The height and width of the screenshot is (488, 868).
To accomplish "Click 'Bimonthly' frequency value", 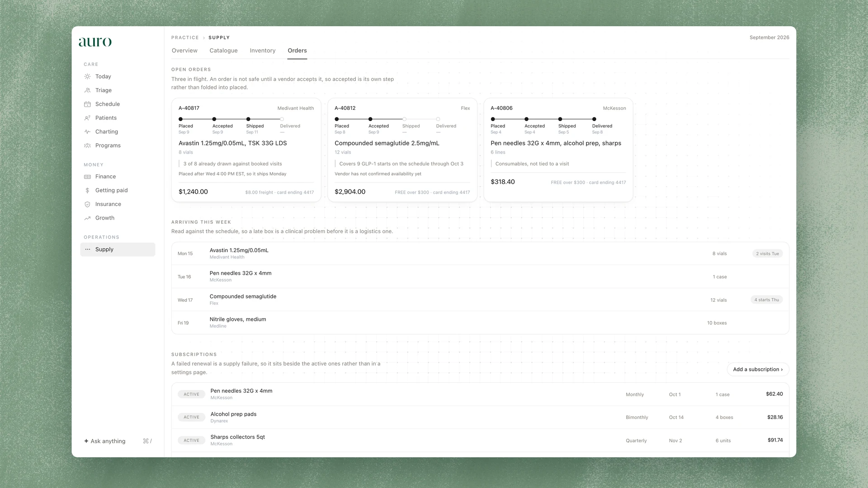I will coord(637,418).
